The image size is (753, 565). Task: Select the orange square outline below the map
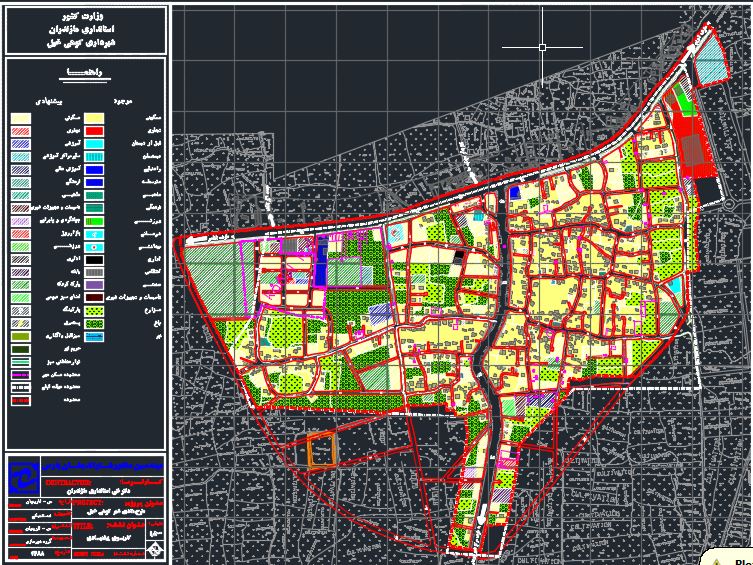321,451
